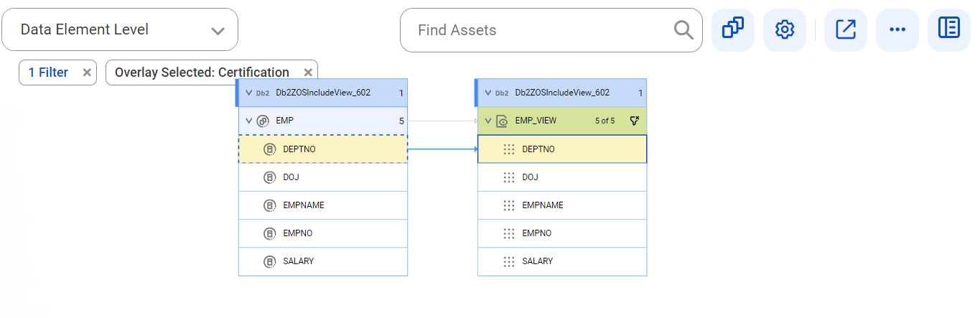The image size is (980, 318).
Task: Click grid icon beside EMP_VIEW EMPNO
Action: [509, 233]
